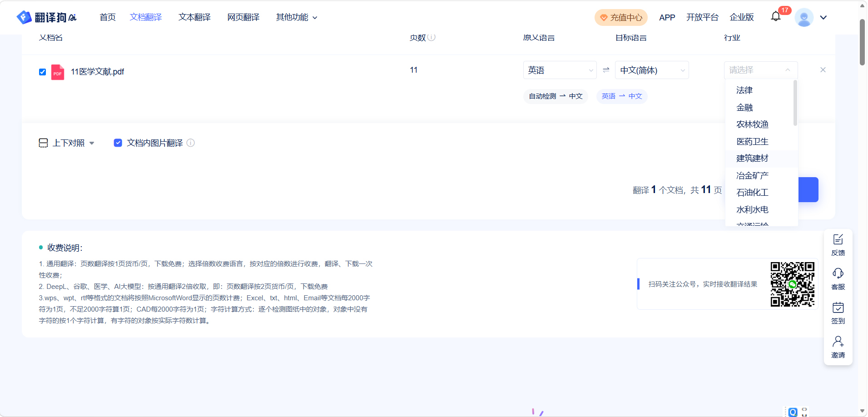Image resolution: width=868 pixels, height=417 pixels.
Task: Expand the 上下对照 layout dropdown
Action: (92, 143)
